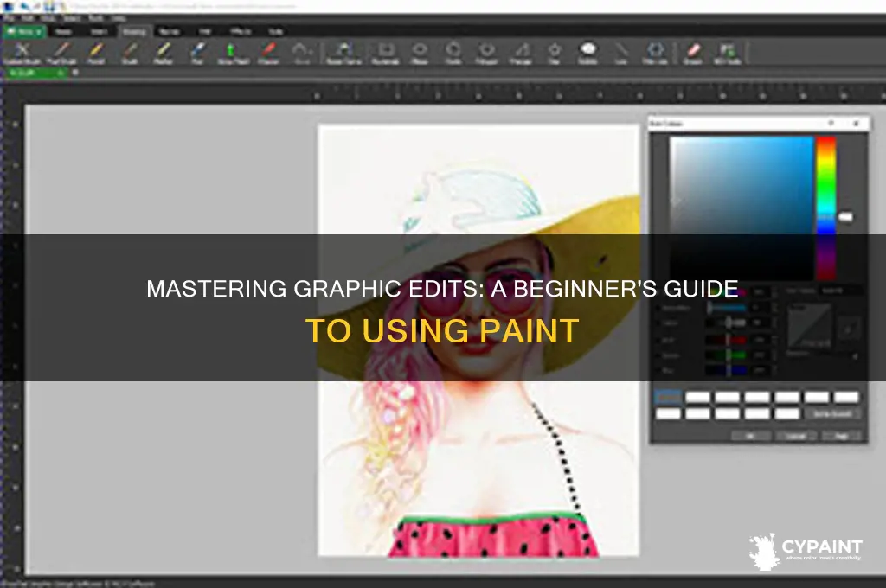Open the File menu
This screenshot has height=588, width=886.
click(x=9, y=18)
